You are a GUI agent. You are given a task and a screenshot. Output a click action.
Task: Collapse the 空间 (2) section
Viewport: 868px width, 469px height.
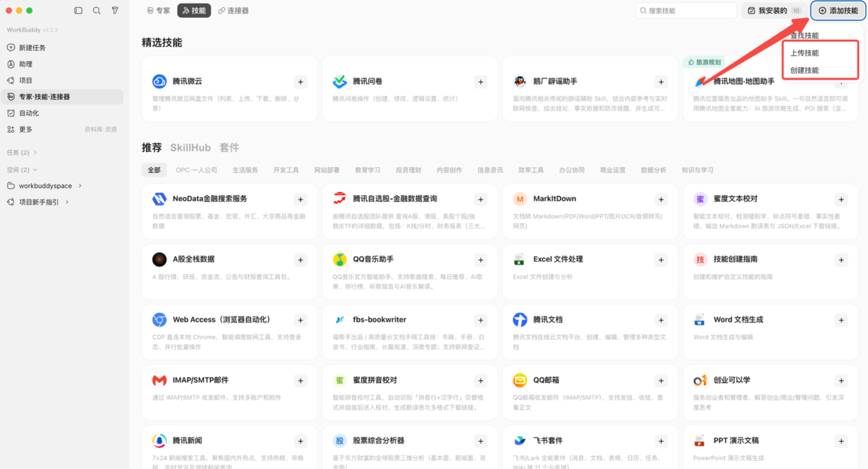(22, 170)
